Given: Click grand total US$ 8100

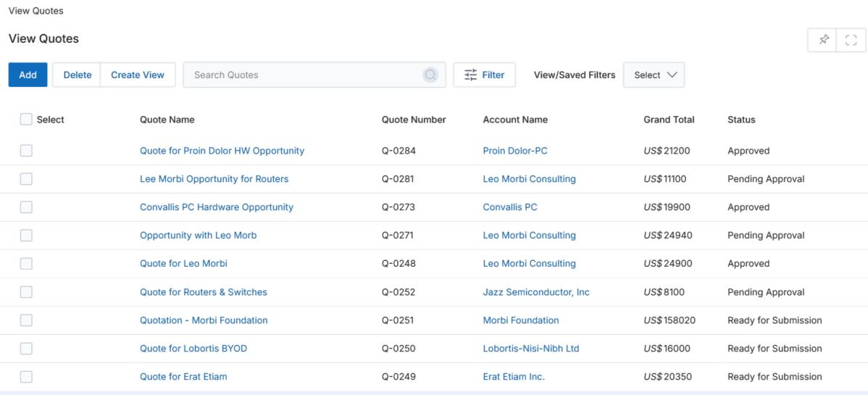Looking at the screenshot, I should 664,292.
